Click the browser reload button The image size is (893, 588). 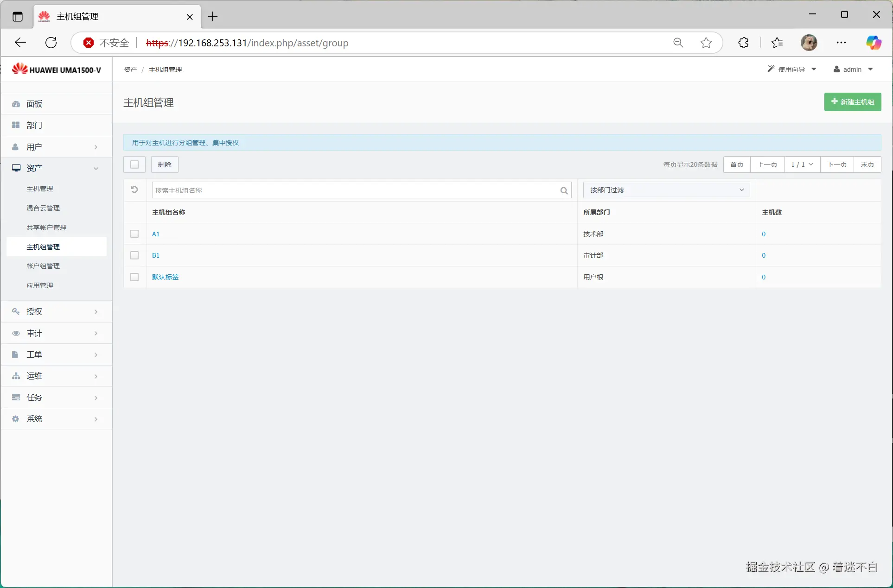[51, 43]
